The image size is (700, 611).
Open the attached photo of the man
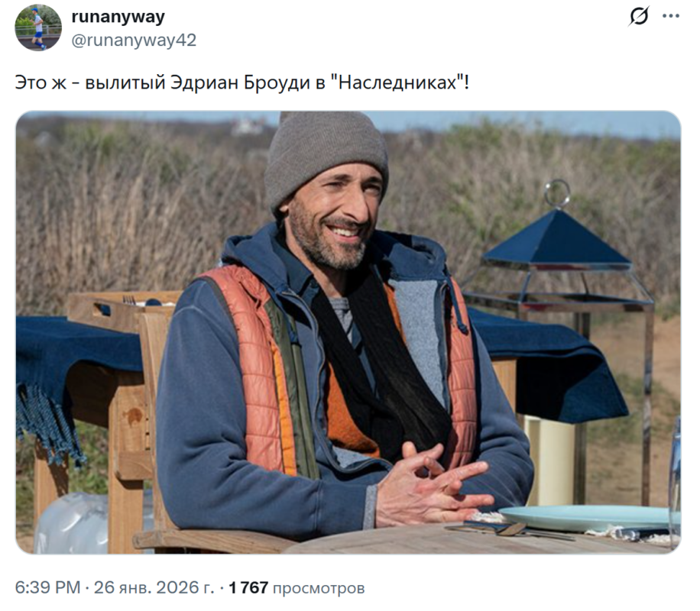tap(348, 332)
